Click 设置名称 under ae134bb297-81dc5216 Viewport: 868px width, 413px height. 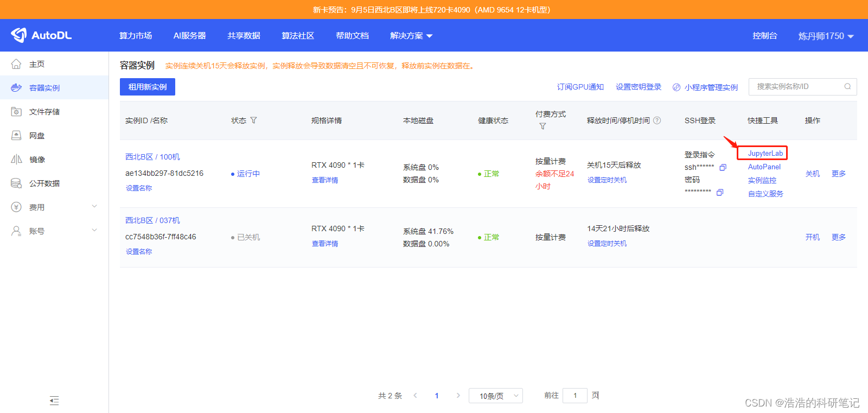click(x=139, y=188)
